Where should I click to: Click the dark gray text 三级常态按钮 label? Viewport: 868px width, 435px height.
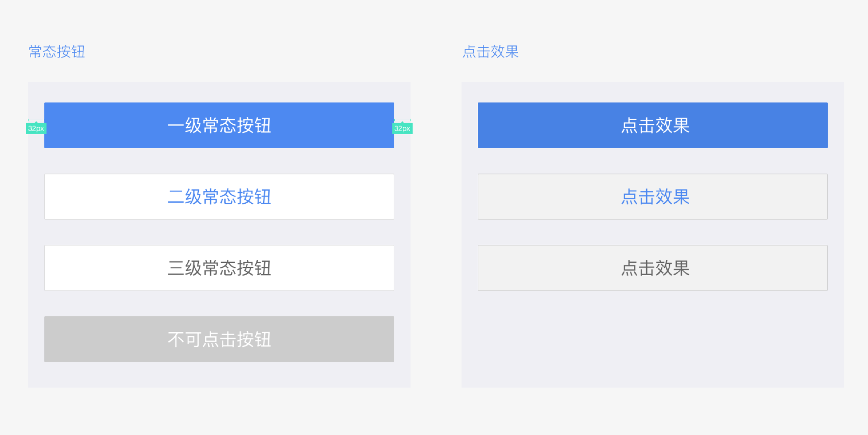(219, 268)
